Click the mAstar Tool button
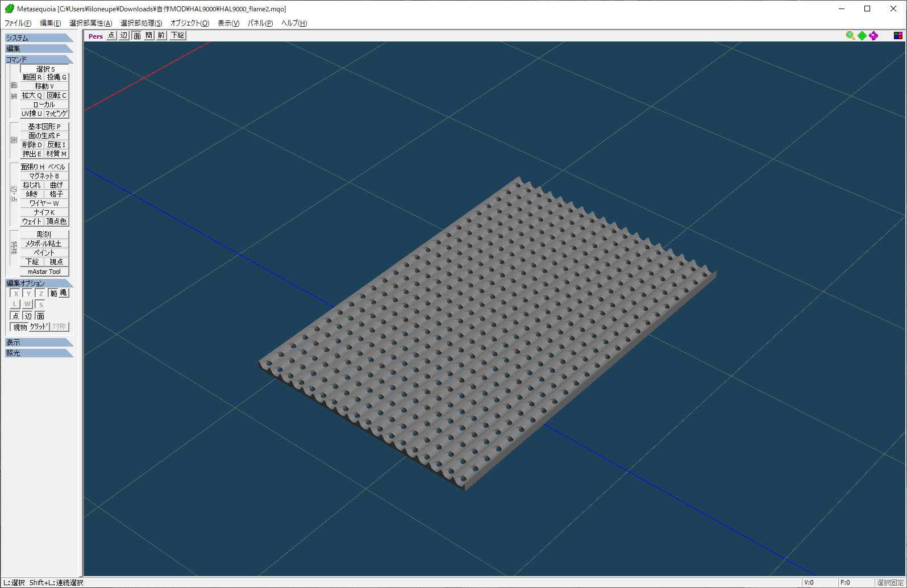This screenshot has width=907, height=588. (x=44, y=272)
